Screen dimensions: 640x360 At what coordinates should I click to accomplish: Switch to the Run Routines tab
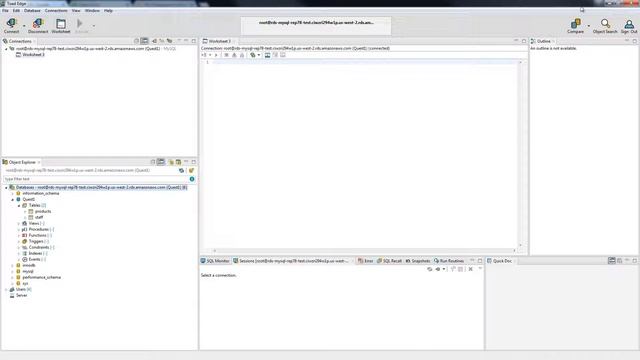449,261
